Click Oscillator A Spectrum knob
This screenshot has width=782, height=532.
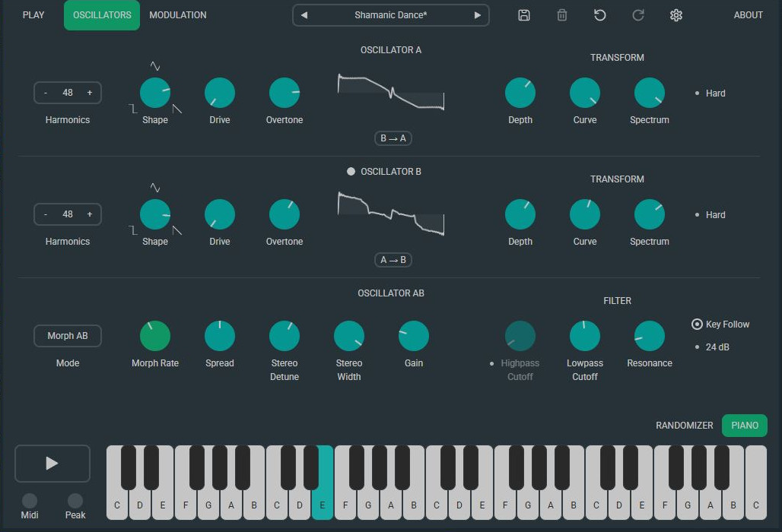[650, 93]
